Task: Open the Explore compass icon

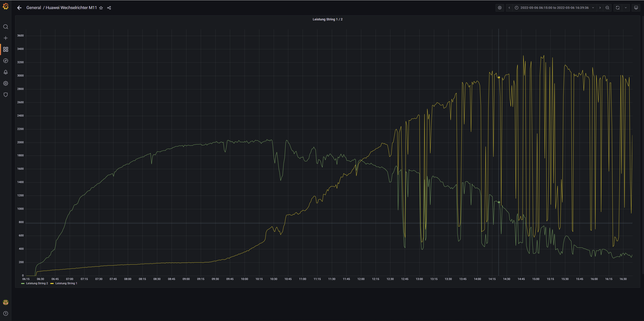Action: click(x=6, y=61)
